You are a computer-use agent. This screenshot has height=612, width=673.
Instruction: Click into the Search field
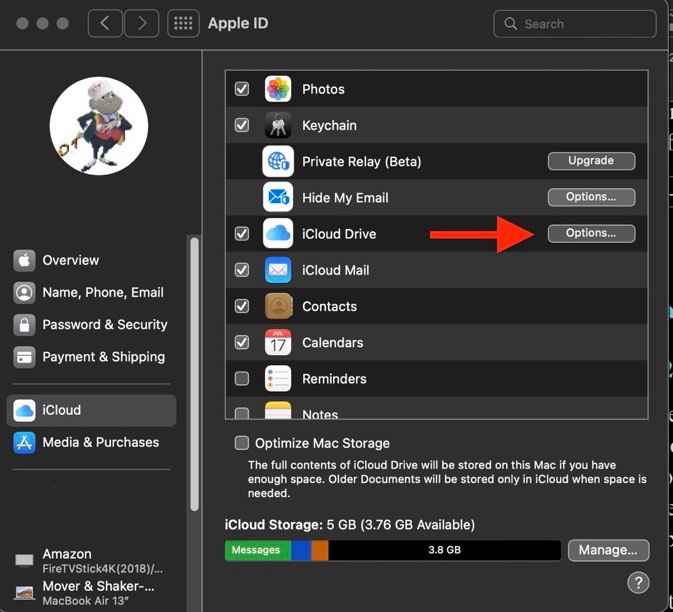[575, 24]
